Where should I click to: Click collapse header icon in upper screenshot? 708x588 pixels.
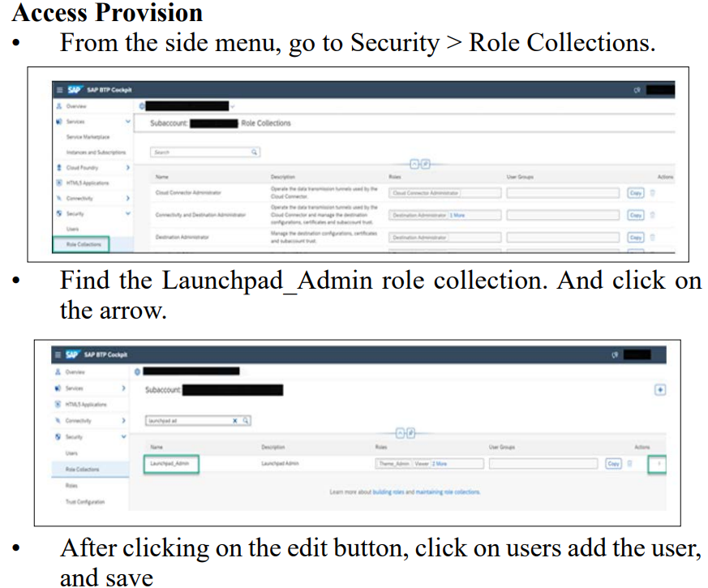414,164
